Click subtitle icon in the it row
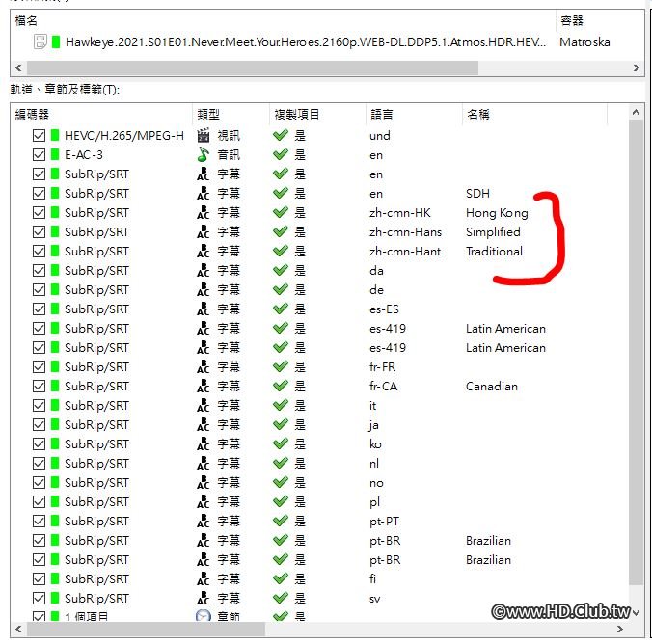 click(x=203, y=405)
